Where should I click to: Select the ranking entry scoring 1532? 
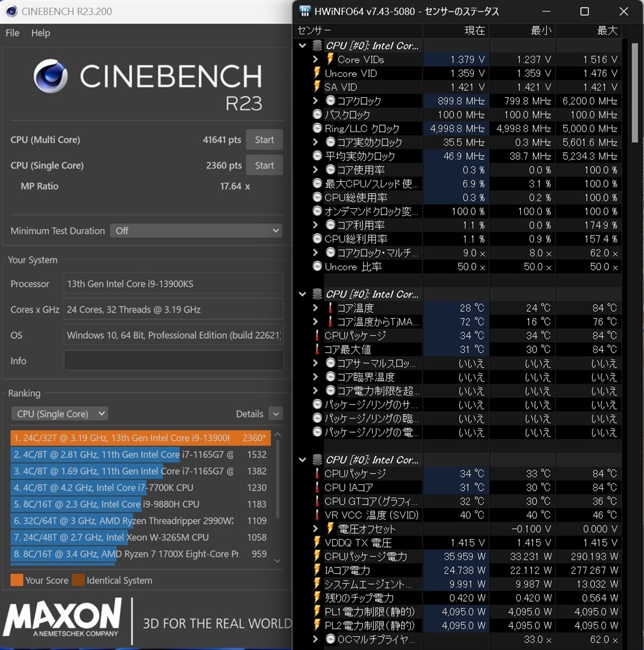[140, 454]
